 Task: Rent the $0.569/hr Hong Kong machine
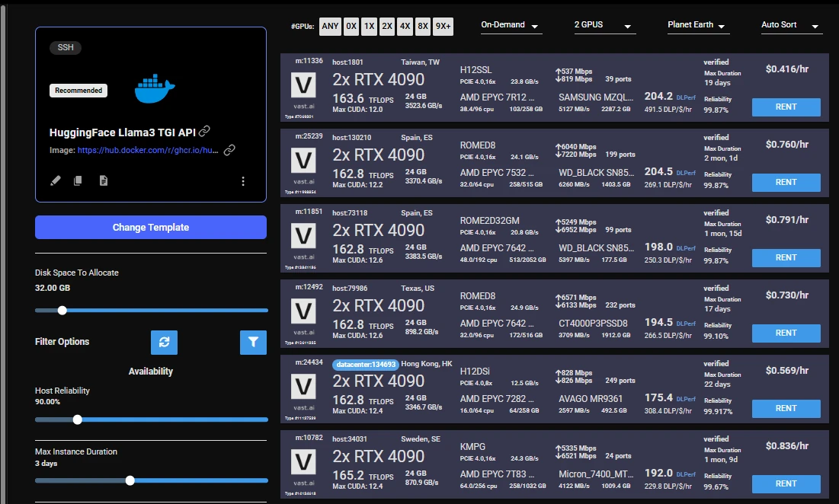786,408
